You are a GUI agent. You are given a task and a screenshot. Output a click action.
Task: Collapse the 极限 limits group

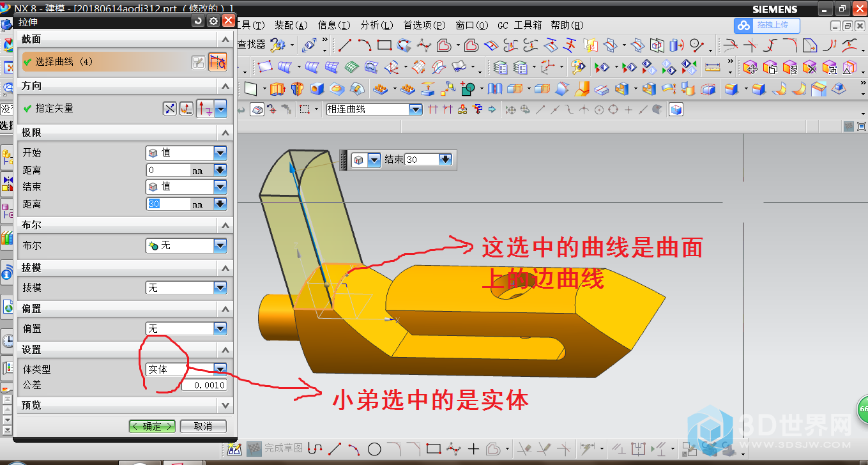pyautogui.click(x=225, y=133)
